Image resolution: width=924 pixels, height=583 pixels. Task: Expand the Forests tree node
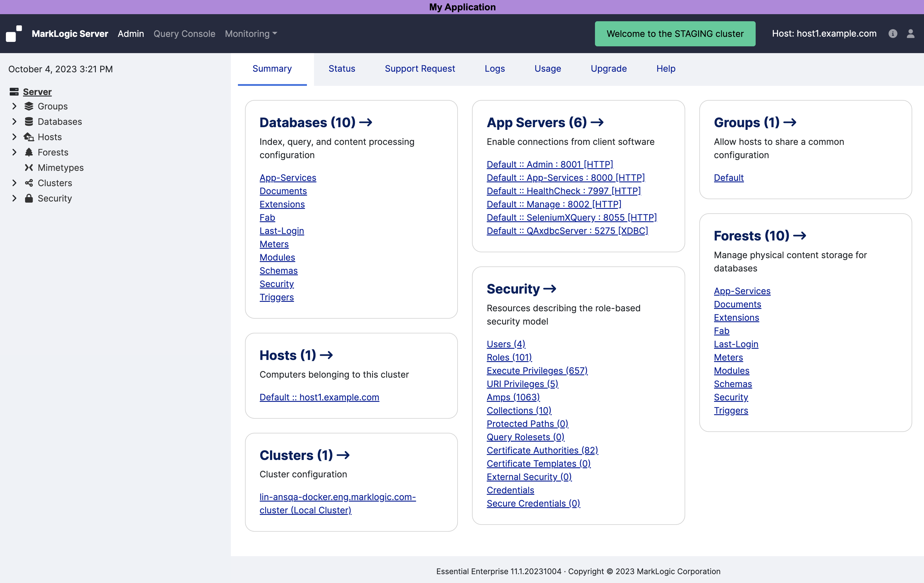[x=14, y=153]
